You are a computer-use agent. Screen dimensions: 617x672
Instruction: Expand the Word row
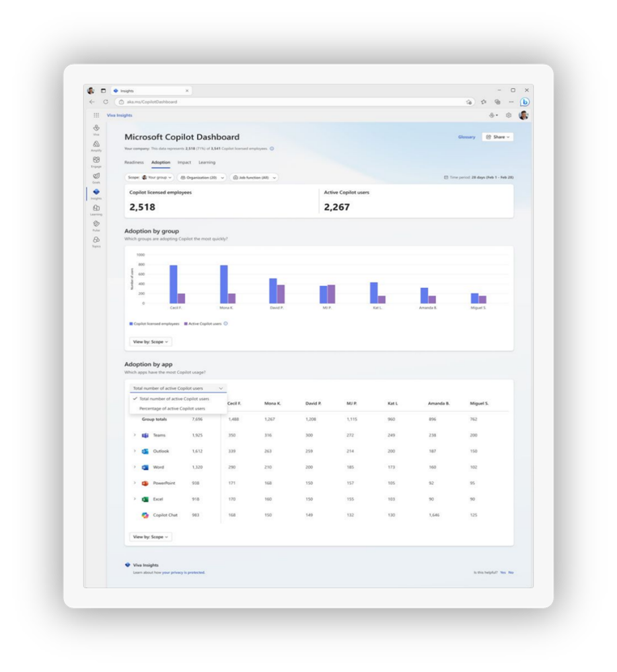135,467
